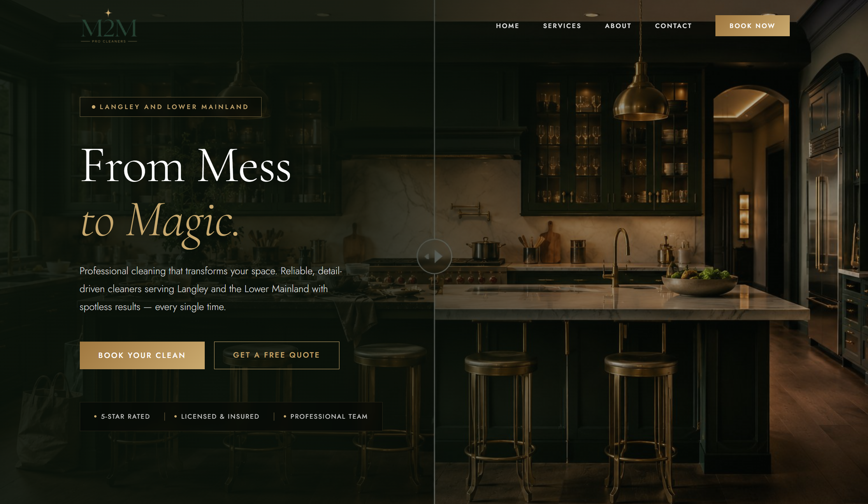Screen dimensions: 868x504
Task: Click the 'Professional cleaning that transforms' paragraph
Action: [x=211, y=289]
